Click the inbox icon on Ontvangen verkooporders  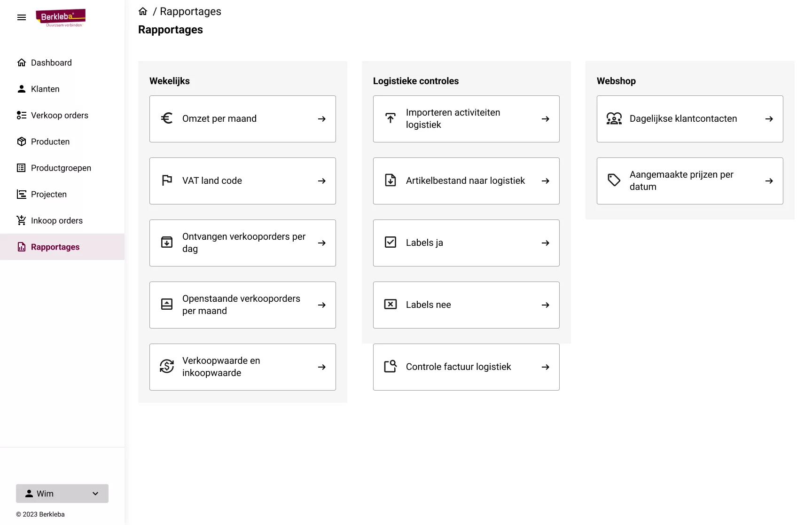[167, 243]
